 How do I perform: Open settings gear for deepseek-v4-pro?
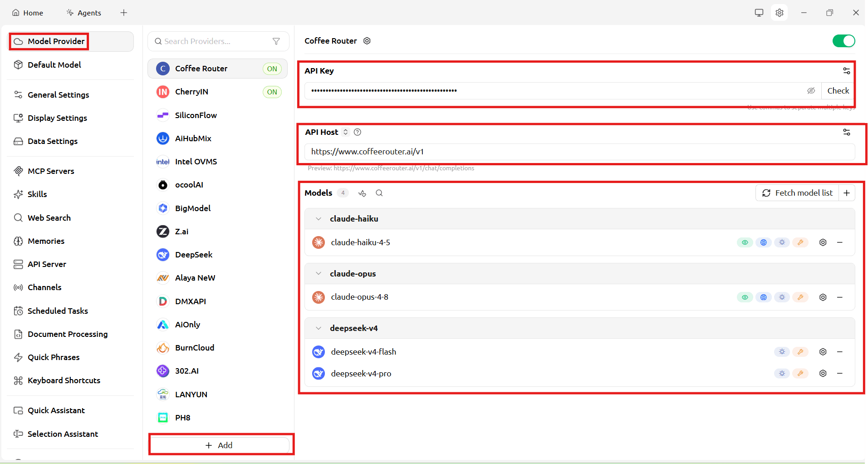[823, 373]
